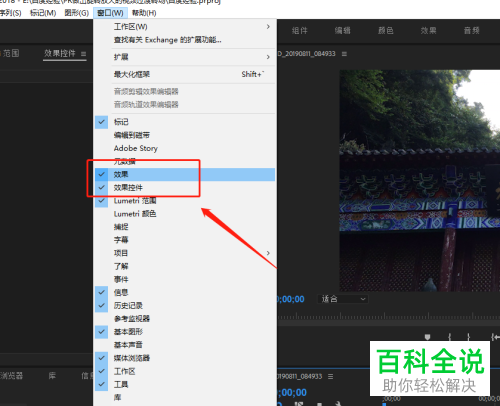This screenshot has width=500, height=406.
Task: Toggle the checked 历史记录 panel entry
Action: point(185,305)
